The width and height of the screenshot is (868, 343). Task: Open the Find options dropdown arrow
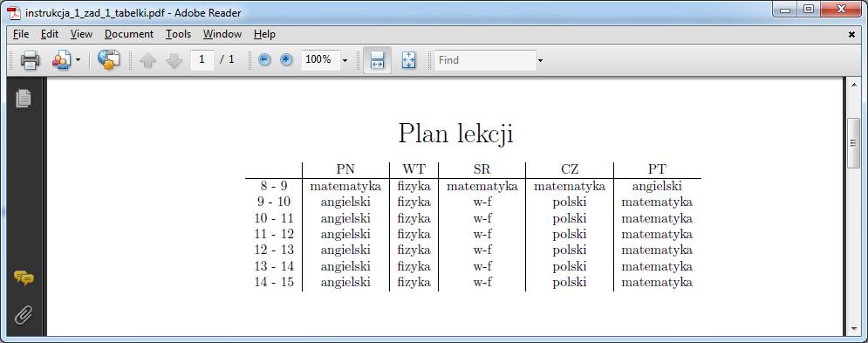(540, 60)
